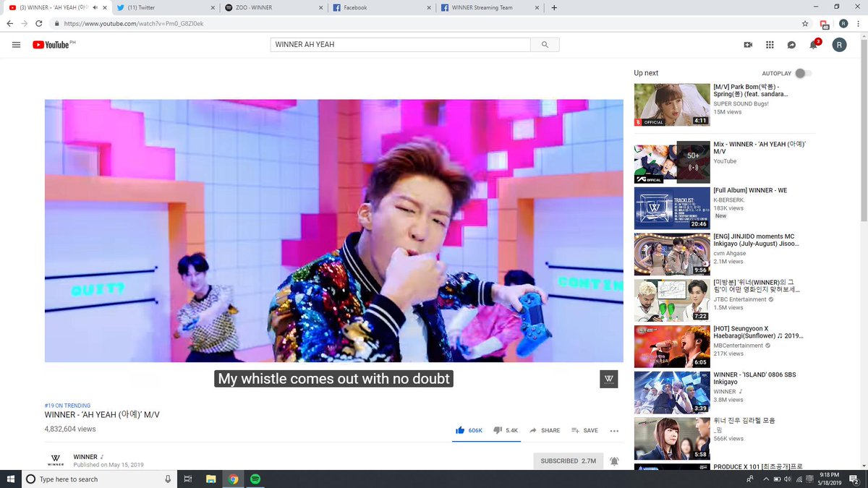Click the Windows taskbar search box
868x488 pixels.
point(98,479)
